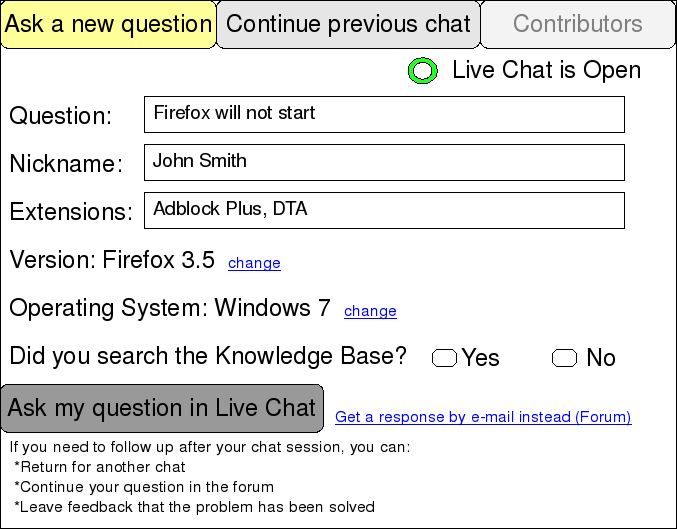The height and width of the screenshot is (529, 677).
Task: Click the Extensions: label
Action: point(71,212)
